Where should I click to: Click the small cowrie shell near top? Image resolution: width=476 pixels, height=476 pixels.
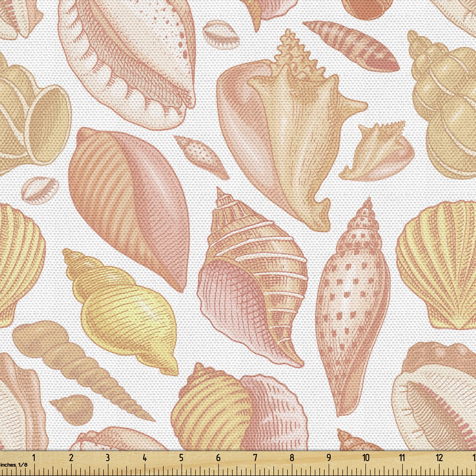pyautogui.click(x=222, y=35)
